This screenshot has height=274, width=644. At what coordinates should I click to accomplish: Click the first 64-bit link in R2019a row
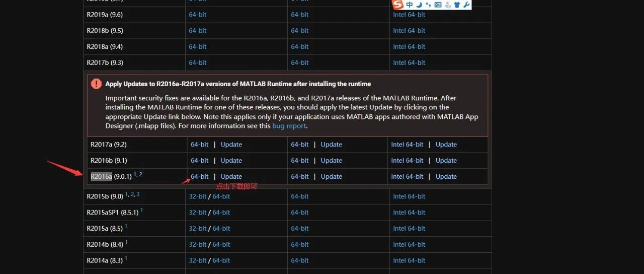point(198,15)
